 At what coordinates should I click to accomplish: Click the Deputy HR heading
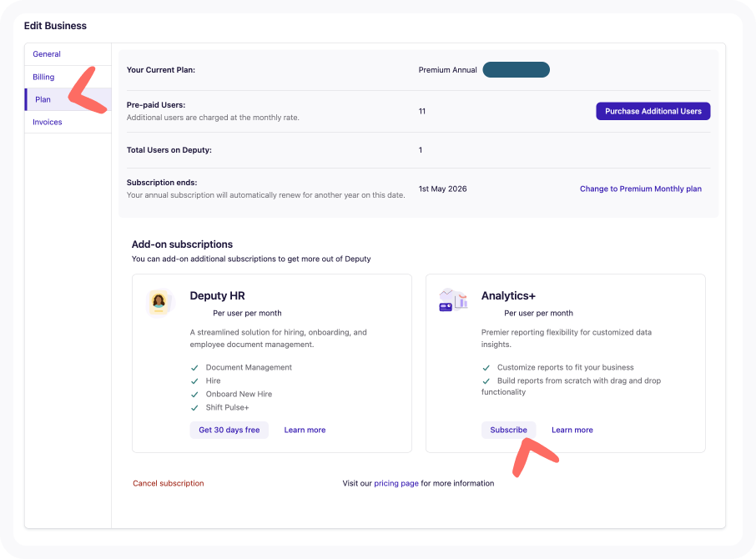coord(217,295)
